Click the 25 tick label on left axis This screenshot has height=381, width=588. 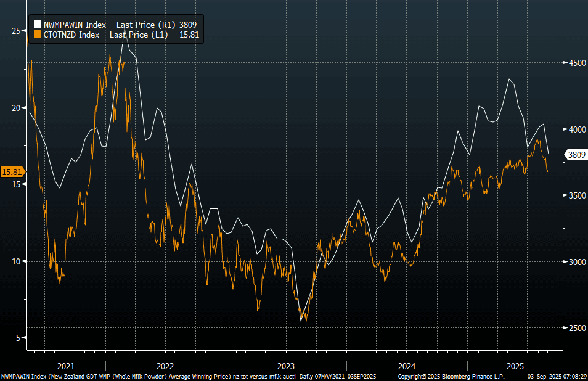[16, 31]
